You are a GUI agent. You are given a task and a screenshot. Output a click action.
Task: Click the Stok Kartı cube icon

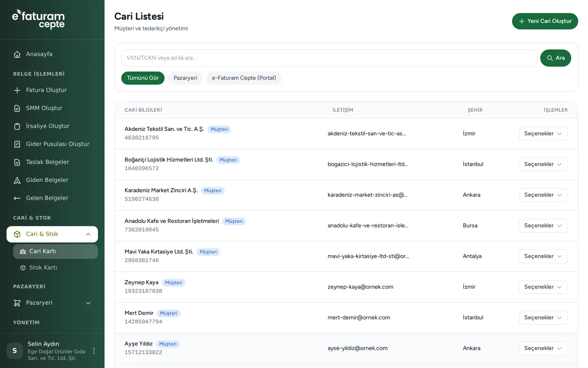click(x=23, y=268)
